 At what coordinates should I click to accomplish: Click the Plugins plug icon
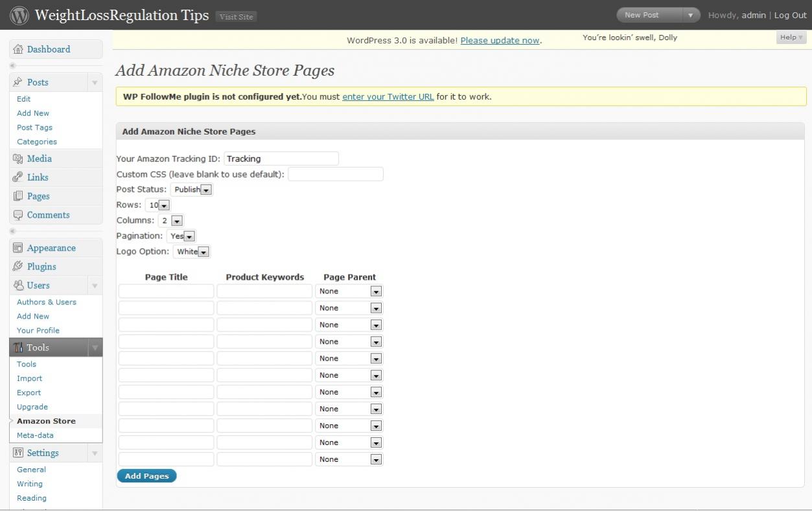(x=18, y=267)
